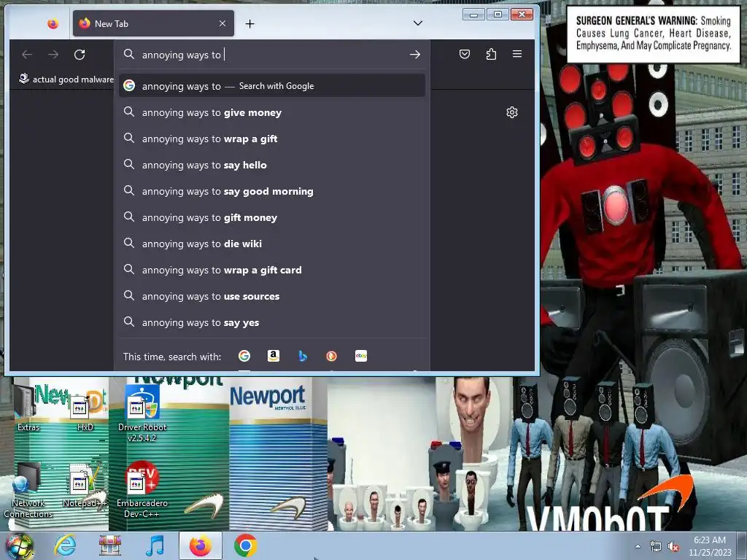Open Driver Robot v2.5.4.2 desktop icon
Viewport: 747px width, 560px height.
click(142, 413)
